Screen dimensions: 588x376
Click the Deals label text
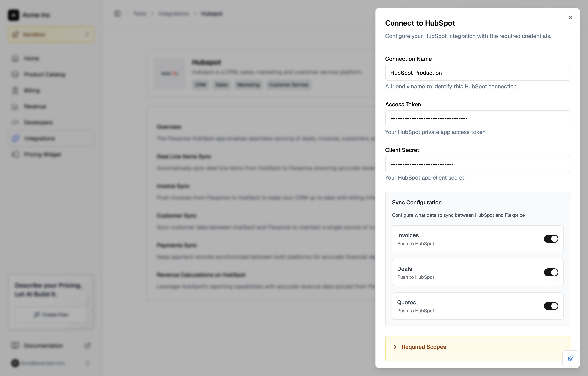pyautogui.click(x=404, y=269)
